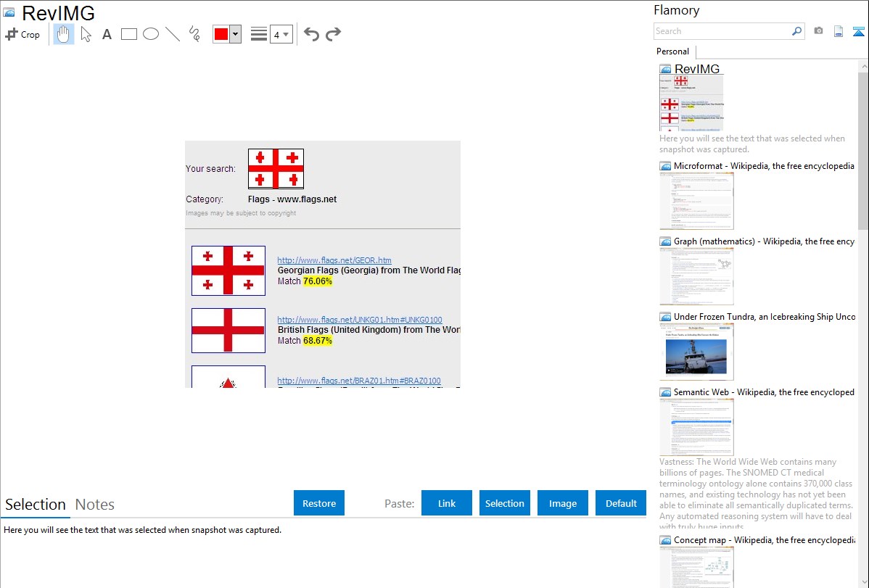Click the Restore button

tap(319, 503)
